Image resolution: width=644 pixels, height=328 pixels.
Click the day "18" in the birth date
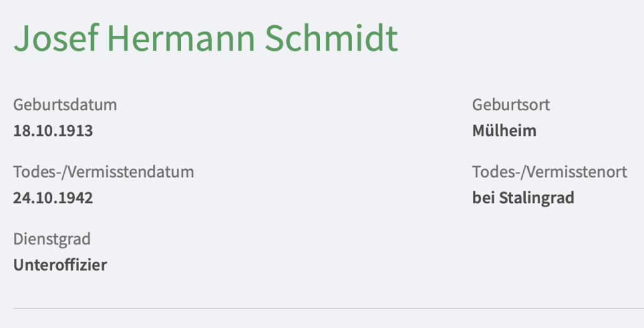click(x=21, y=131)
